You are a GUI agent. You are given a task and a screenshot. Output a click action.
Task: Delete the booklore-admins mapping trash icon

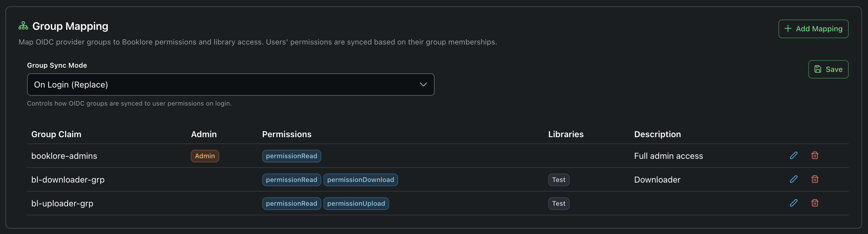pos(815,155)
